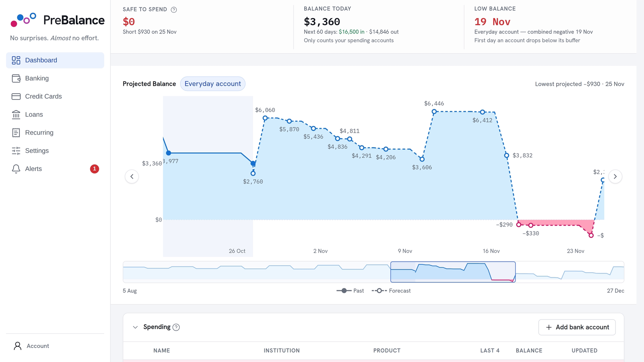
Task: Click the $6,446 forecast data point
Action: pos(434,112)
